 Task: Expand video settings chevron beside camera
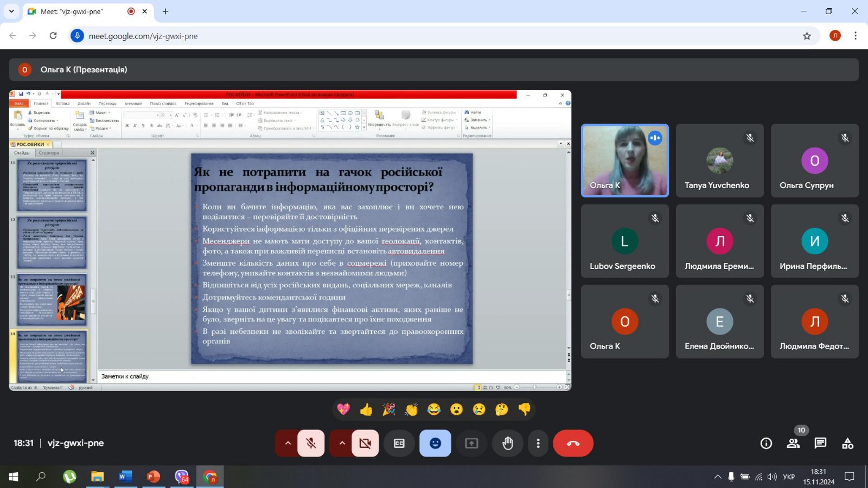pyautogui.click(x=342, y=444)
